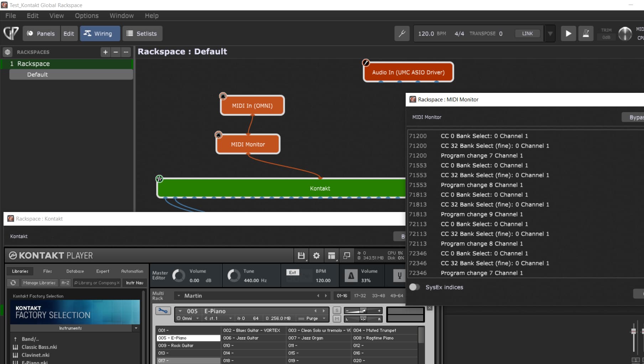The width and height of the screenshot is (644, 364).
Task: Switch to the Panels view
Action: pyautogui.click(x=41, y=33)
